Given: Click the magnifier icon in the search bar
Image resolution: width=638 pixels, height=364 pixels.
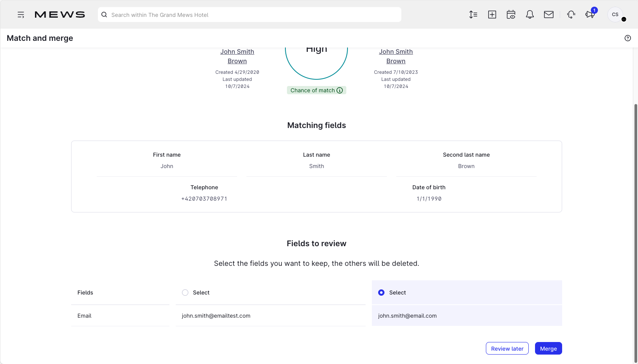Looking at the screenshot, I should coord(104,15).
